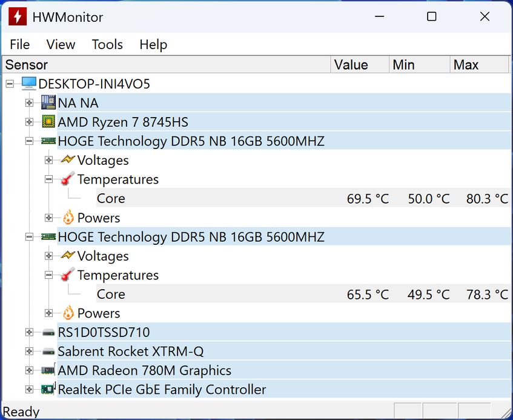Viewport: 513px width, 420px height.
Task: Select the AMD Radeon 780M Graphics label
Action: coord(144,370)
